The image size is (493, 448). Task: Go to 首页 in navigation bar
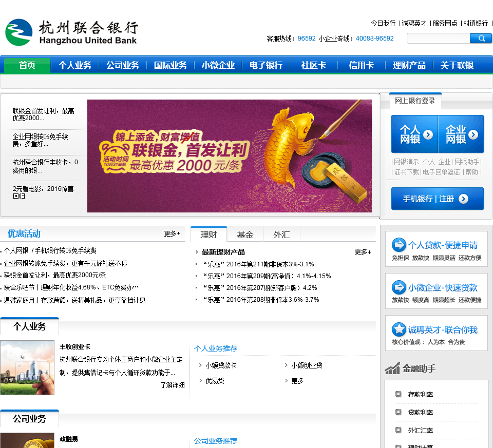[x=27, y=65]
